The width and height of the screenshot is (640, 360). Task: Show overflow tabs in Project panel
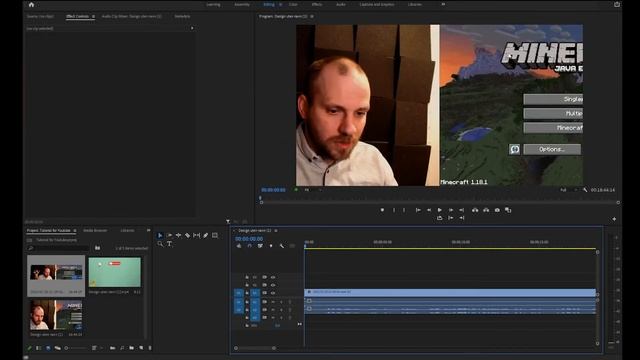click(148, 231)
